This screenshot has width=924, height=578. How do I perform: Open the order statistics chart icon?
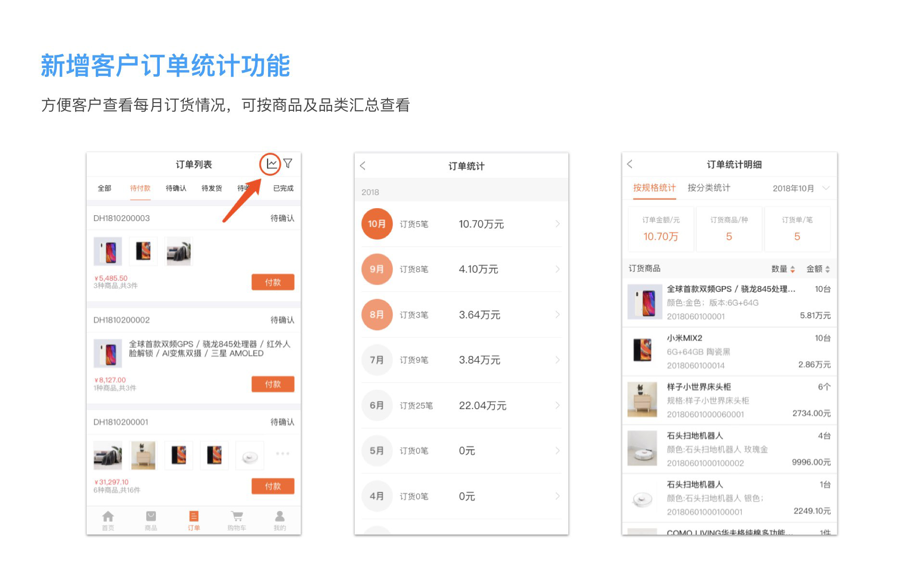click(x=271, y=164)
